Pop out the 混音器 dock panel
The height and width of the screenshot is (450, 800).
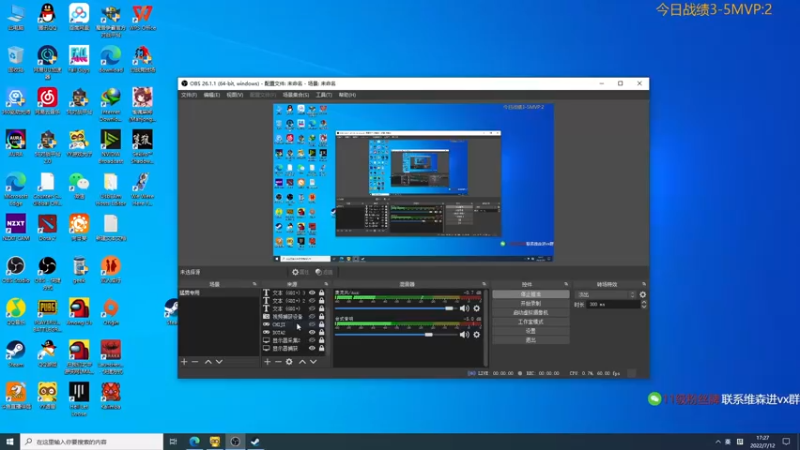(x=484, y=284)
